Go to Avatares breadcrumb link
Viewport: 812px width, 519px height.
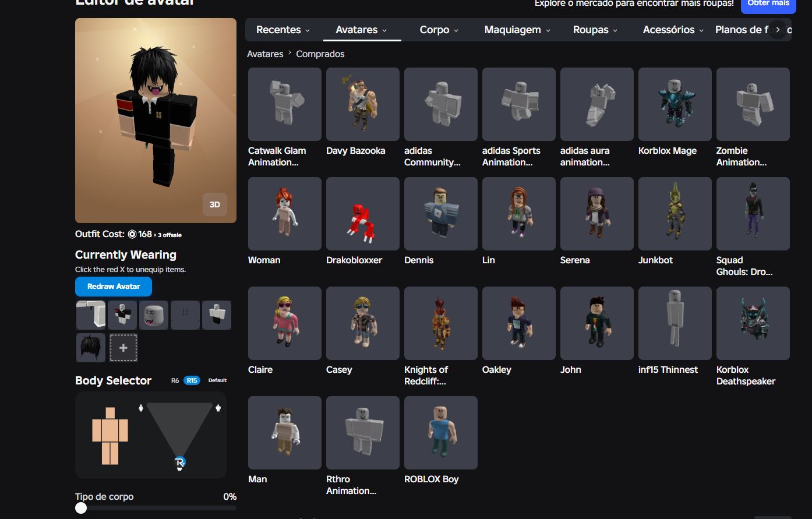pos(265,54)
